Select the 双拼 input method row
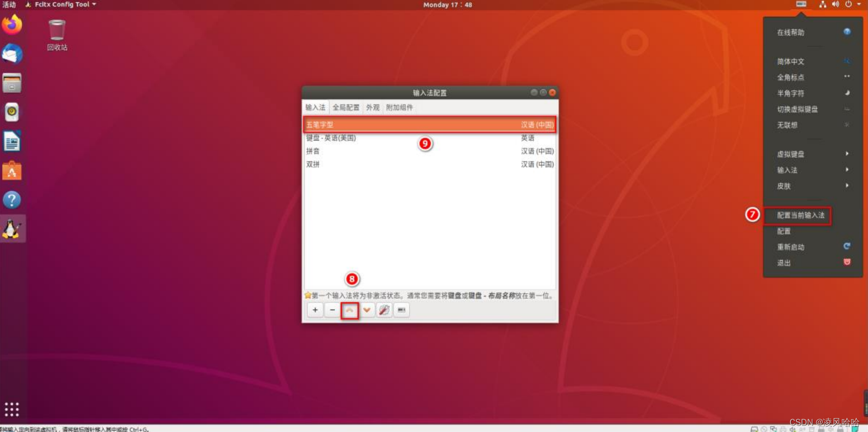Image resolution: width=868 pixels, height=432 pixels. click(429, 164)
